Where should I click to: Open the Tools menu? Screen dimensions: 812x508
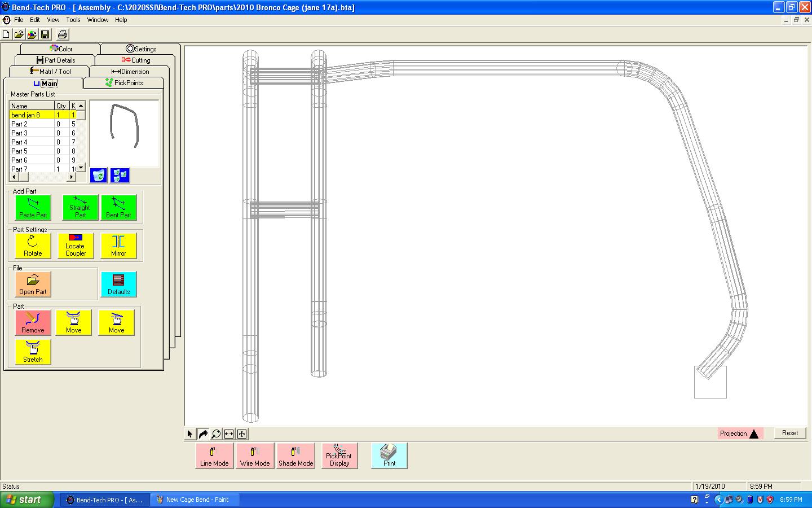(x=73, y=20)
